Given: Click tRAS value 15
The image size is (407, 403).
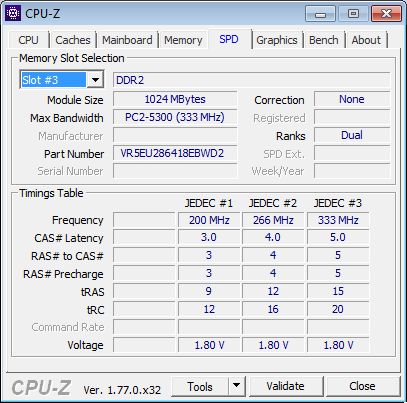Looking at the screenshot, I should point(338,291).
